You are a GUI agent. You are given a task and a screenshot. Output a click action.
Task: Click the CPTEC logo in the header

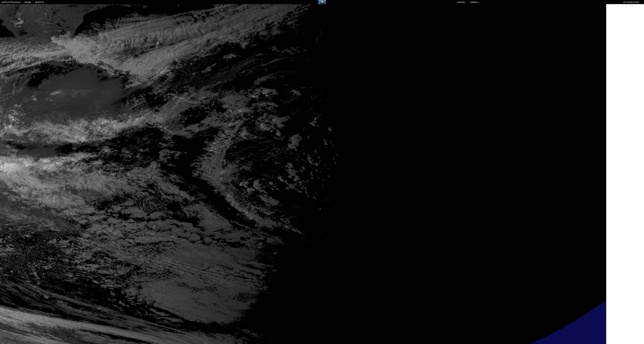coord(322,2)
